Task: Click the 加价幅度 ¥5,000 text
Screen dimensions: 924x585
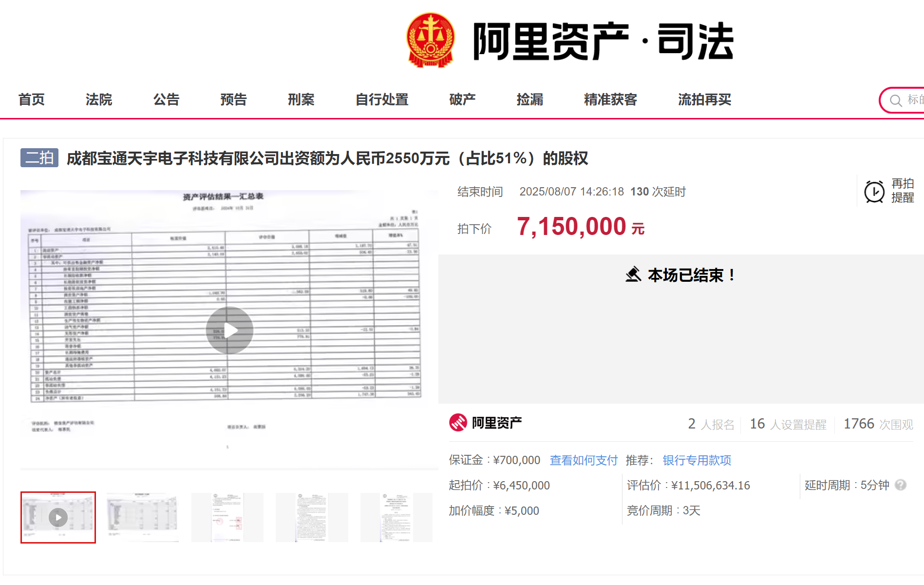Action: coord(494,511)
